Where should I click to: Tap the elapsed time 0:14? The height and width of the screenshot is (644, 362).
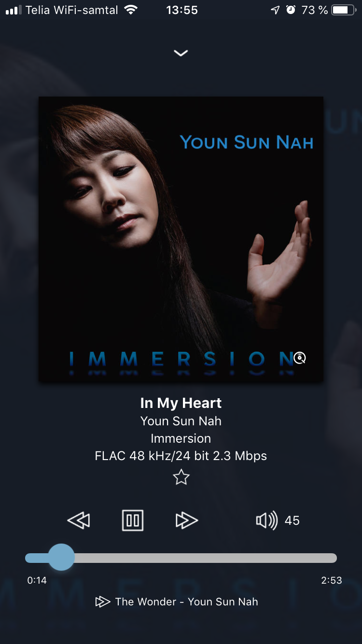(x=37, y=580)
